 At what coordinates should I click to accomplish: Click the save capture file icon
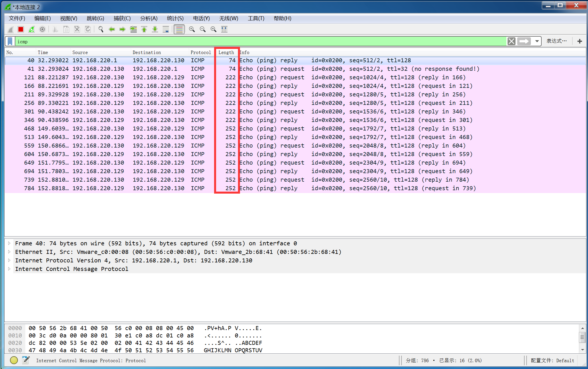pyautogui.click(x=66, y=29)
